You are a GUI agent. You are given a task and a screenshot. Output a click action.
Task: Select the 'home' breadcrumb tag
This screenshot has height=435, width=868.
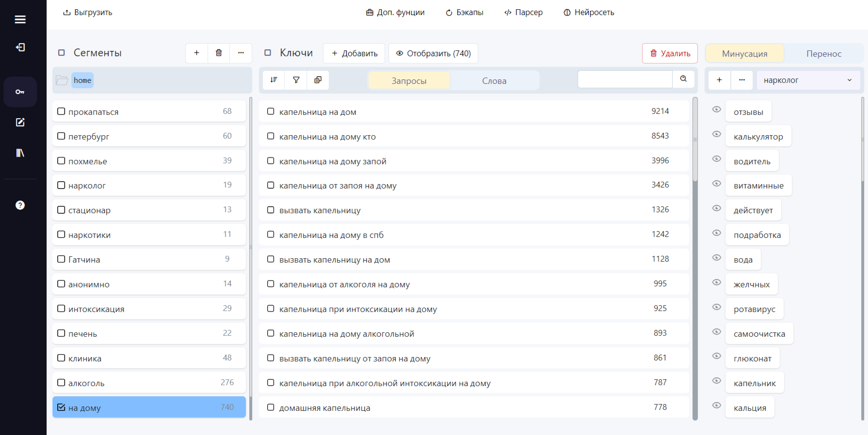coord(82,80)
